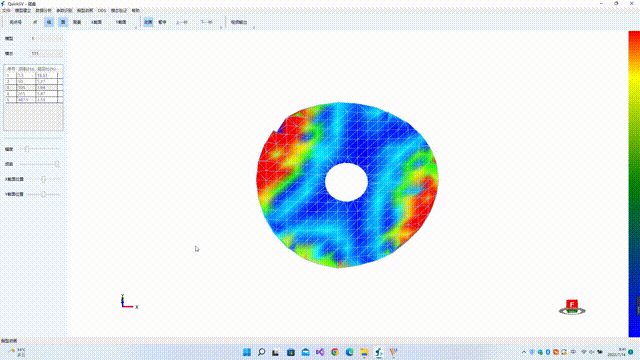This screenshot has height=360, width=640.
Task: Toggle the highlighted 面 surface display button
Action: [63, 22]
